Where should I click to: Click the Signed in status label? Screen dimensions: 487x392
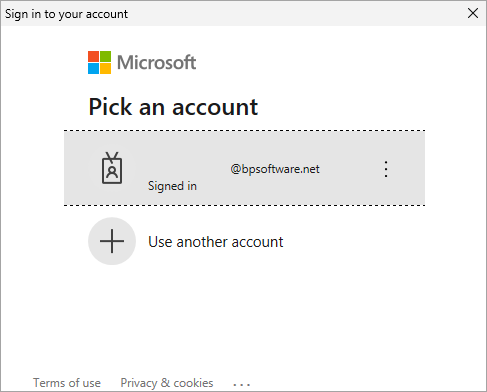click(172, 186)
